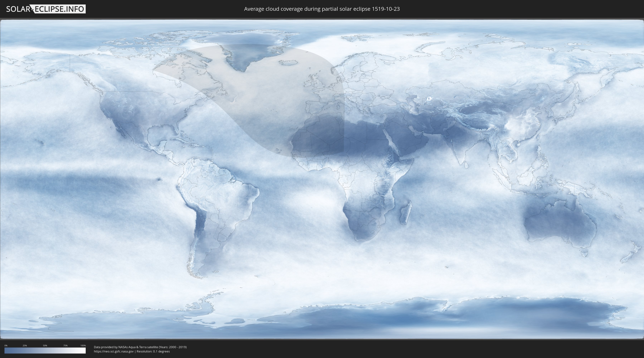Click the '75%' legend label
This screenshot has width=644, height=358.
point(65,345)
